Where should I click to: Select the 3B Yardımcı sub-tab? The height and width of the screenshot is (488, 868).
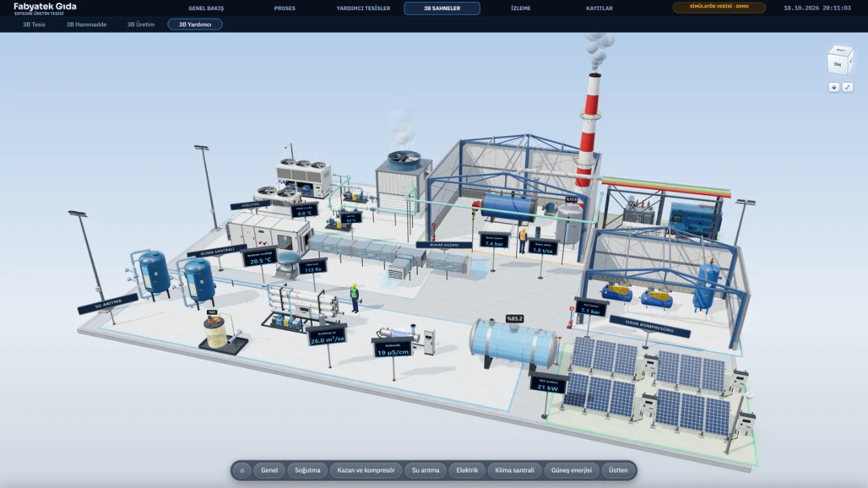point(195,24)
